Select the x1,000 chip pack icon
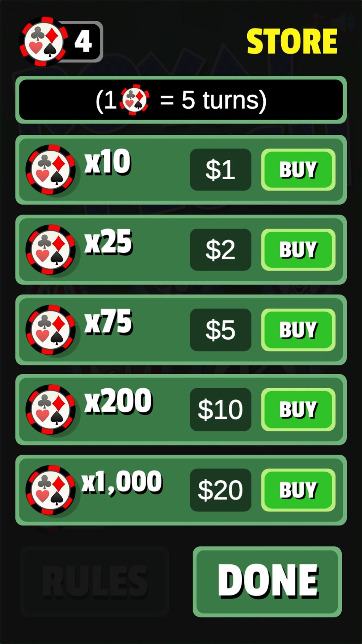362x644 pixels. click(51, 490)
